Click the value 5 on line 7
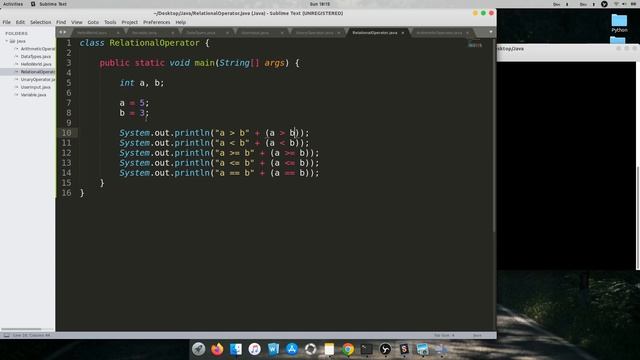The height and width of the screenshot is (360, 640). (x=142, y=103)
